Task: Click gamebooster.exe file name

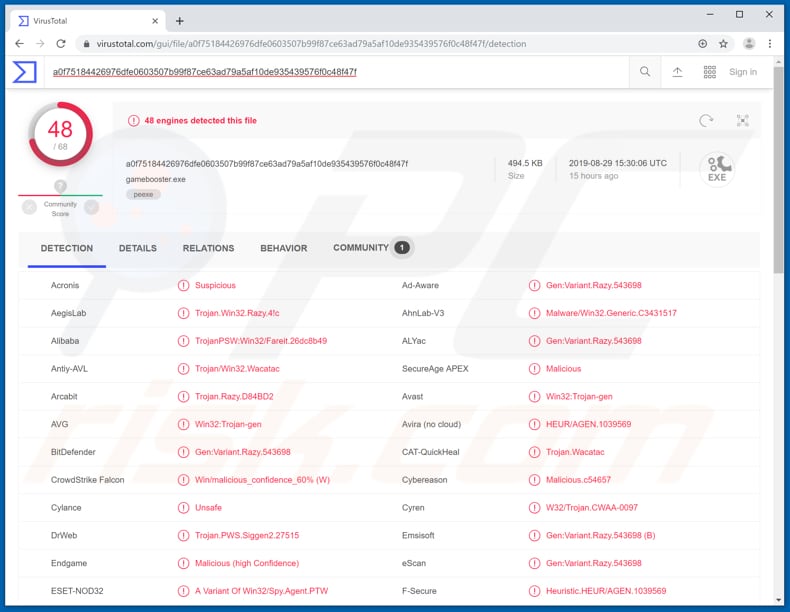Action: [x=156, y=179]
